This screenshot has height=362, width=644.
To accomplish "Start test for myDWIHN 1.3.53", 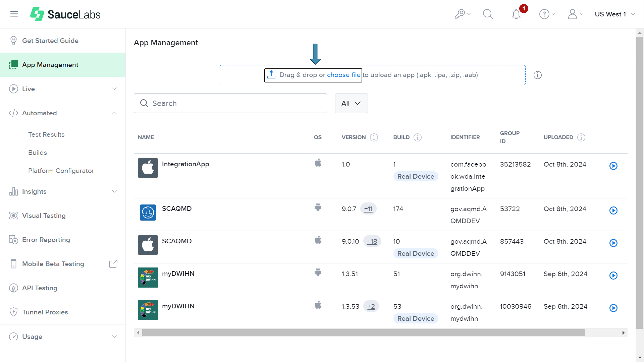I will [613, 308].
